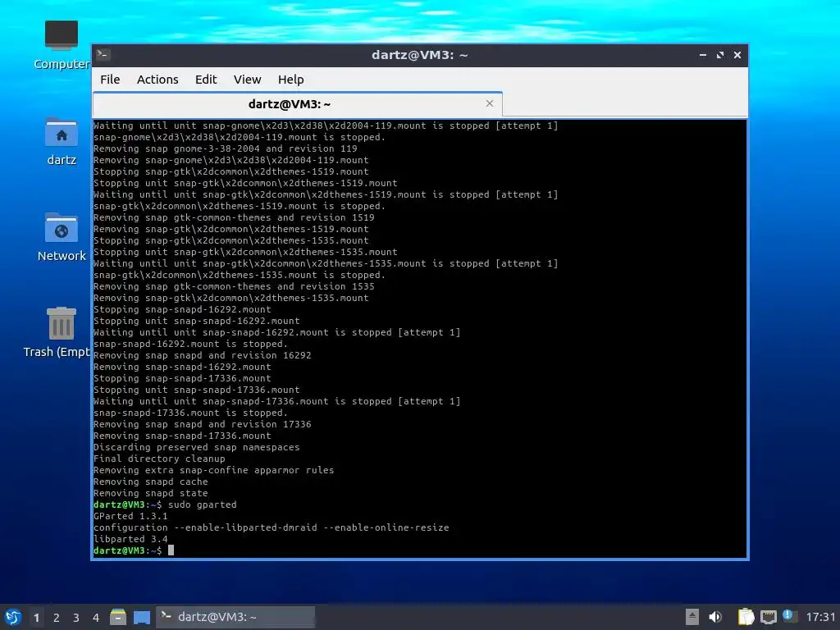Select the dartz@VM3: ~ tab
840x630 pixels.
pyautogui.click(x=297, y=104)
